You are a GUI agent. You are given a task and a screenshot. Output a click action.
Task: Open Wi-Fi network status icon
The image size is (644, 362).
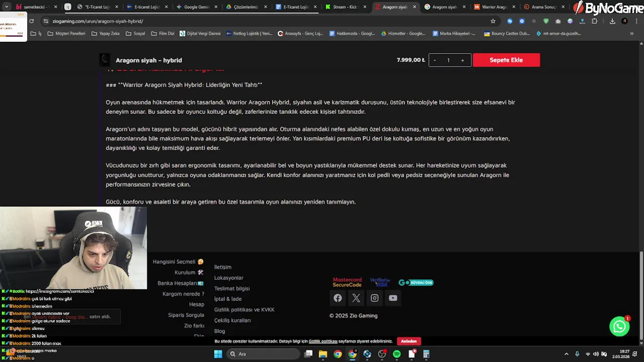click(588, 354)
